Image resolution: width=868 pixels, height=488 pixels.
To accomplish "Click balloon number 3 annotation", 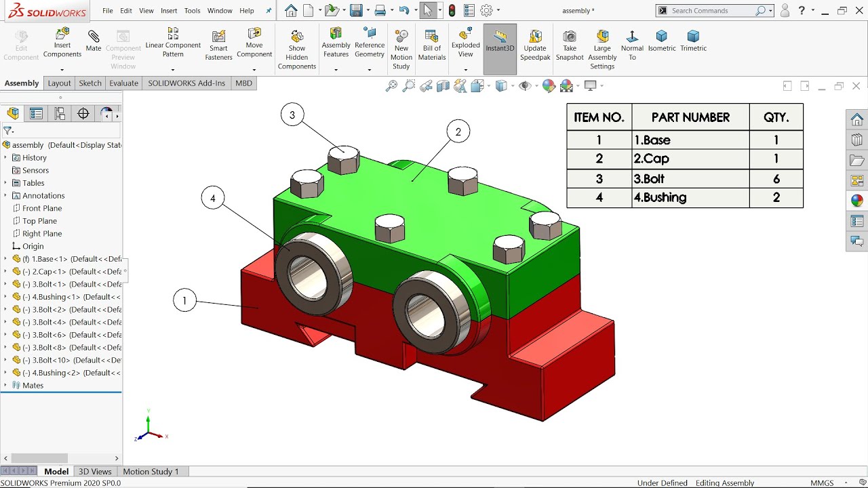I will click(x=292, y=115).
